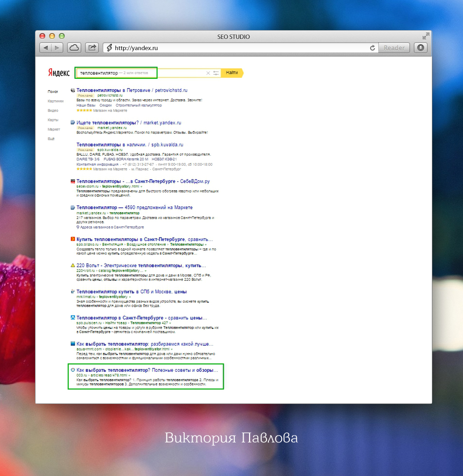
Task: Open the 'Ищете тепловентиляторы?' market.yandex.ru link
Action: 129,123
